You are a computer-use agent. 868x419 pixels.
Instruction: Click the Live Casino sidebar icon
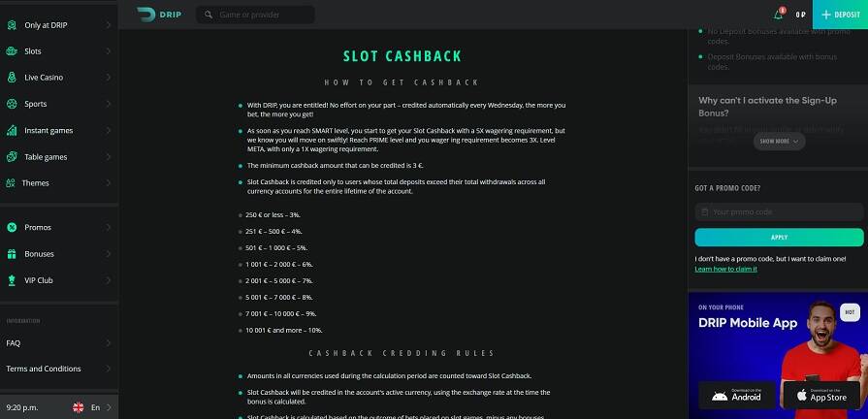tap(11, 77)
